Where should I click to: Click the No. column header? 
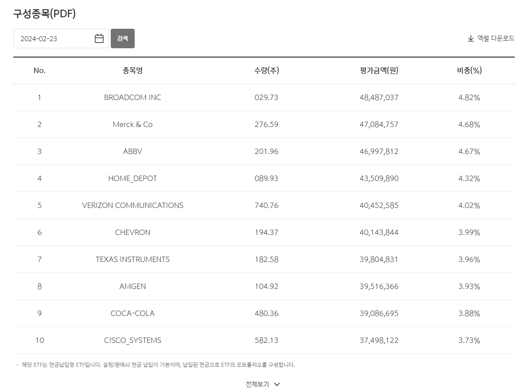coord(39,70)
